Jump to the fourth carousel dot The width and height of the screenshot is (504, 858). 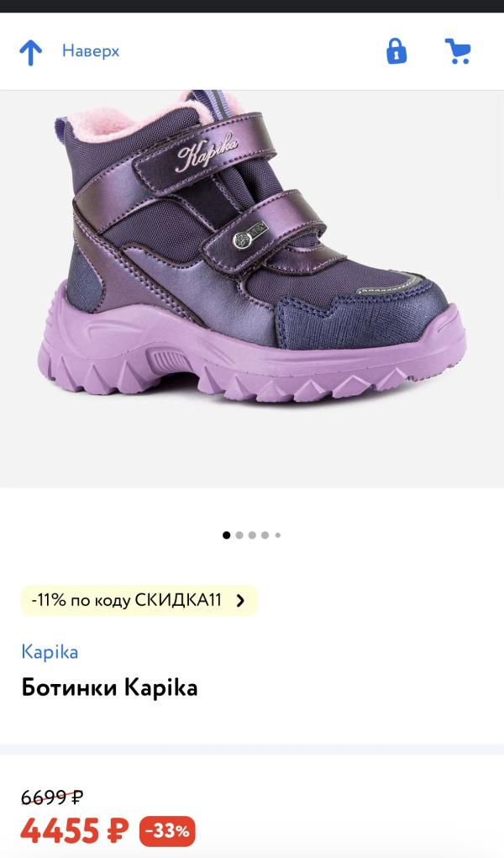265,535
